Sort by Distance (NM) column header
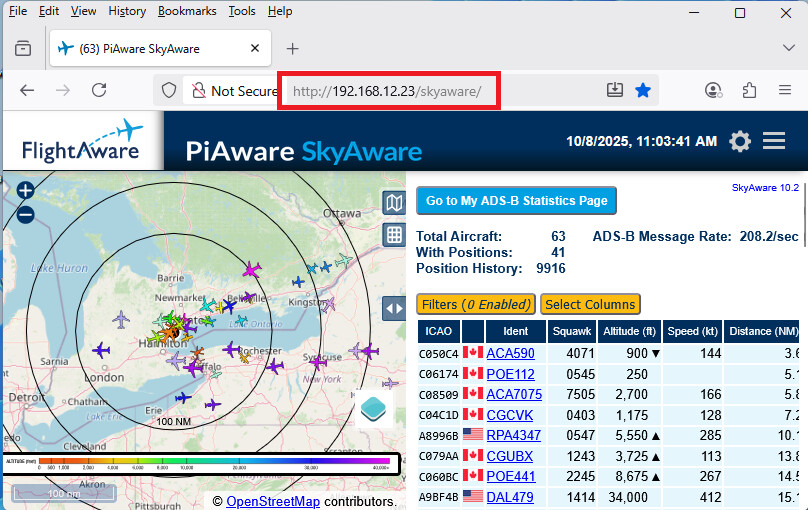Viewport: 808px width, 510px height. point(762,331)
